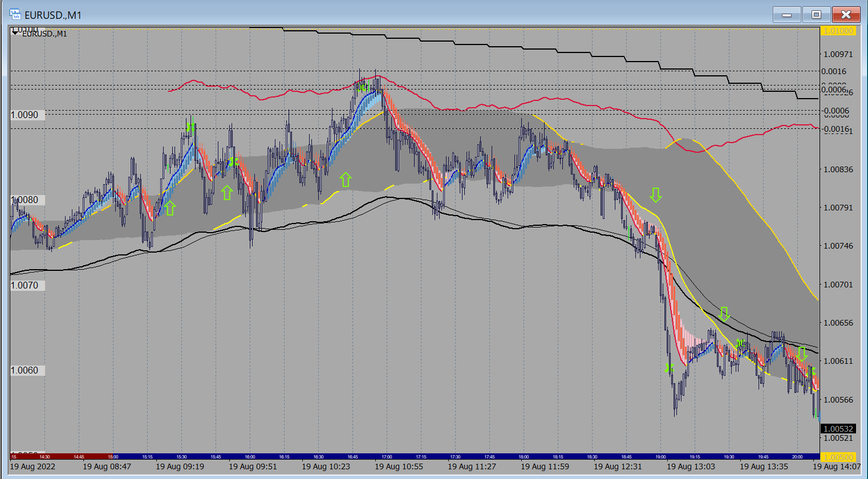Image resolution: width=868 pixels, height=479 pixels.
Task: Select the leftmost green up arrow signal
Action: (x=170, y=208)
